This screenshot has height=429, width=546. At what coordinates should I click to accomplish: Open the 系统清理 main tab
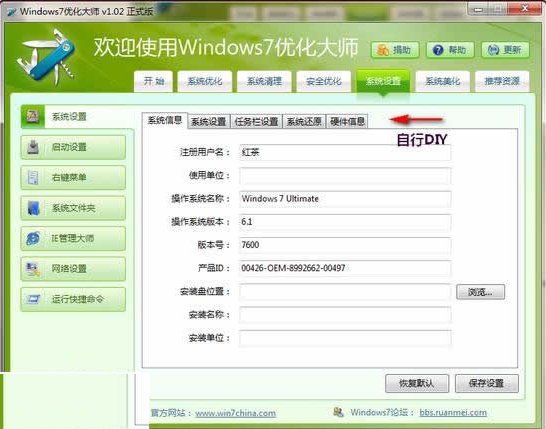264,81
